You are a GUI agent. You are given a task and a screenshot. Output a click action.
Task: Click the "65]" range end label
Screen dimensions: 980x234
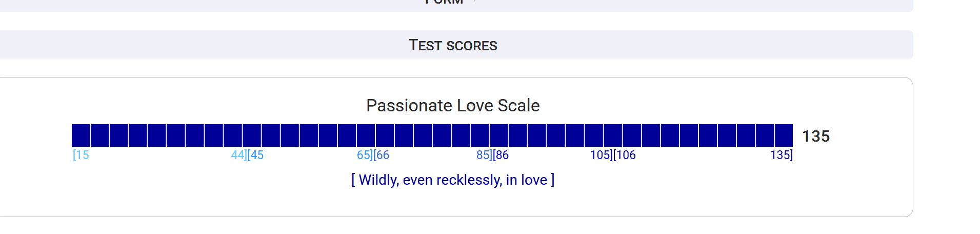coord(365,155)
